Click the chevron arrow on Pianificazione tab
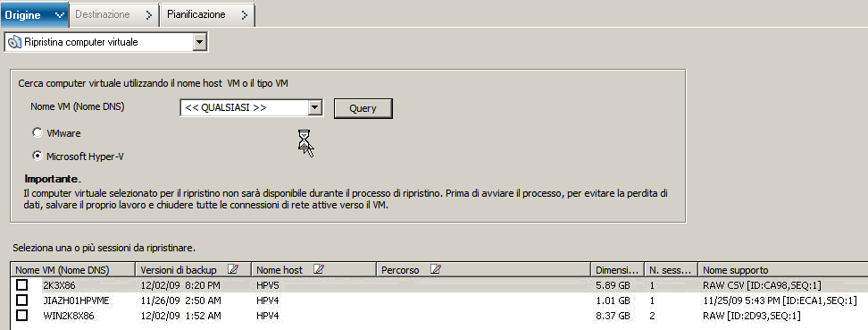This screenshot has width=868, height=330. point(245,15)
